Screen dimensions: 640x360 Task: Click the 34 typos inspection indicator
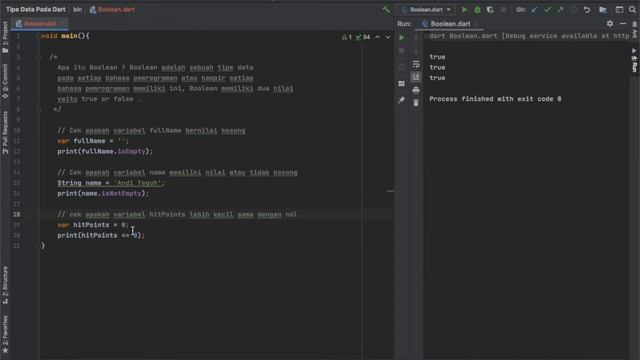[x=362, y=37]
